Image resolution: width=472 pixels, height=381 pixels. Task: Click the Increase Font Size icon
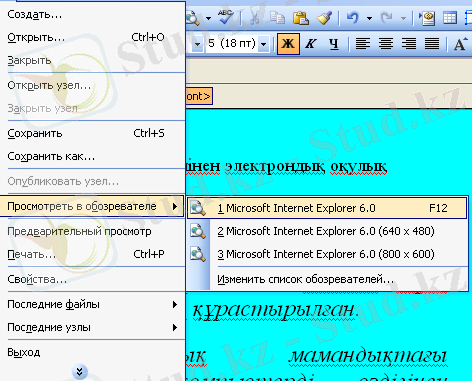(x=461, y=43)
